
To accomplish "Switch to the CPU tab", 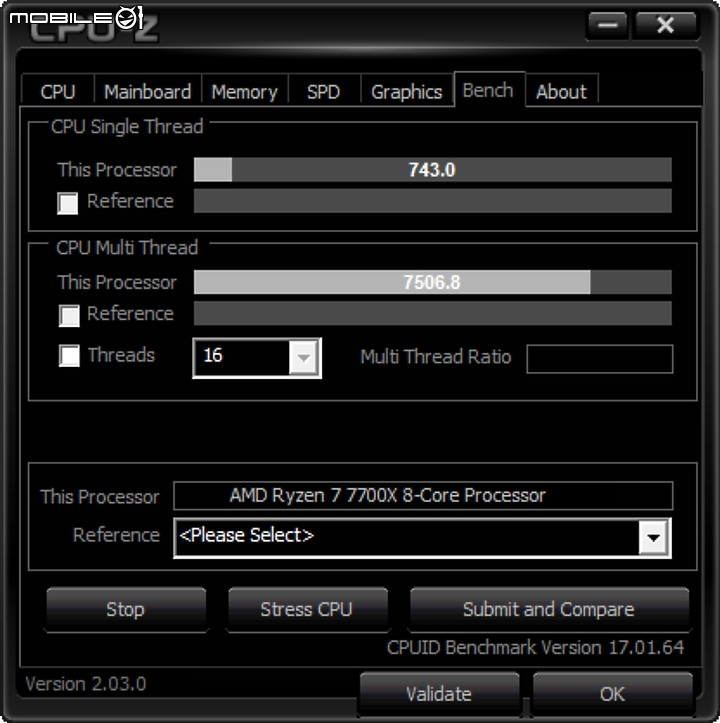I will (x=58, y=91).
